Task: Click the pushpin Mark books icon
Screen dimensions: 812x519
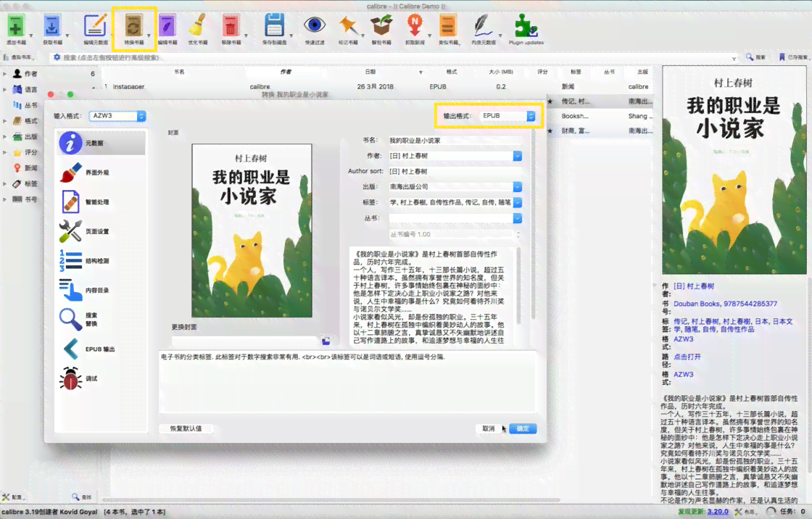Action: 348,26
